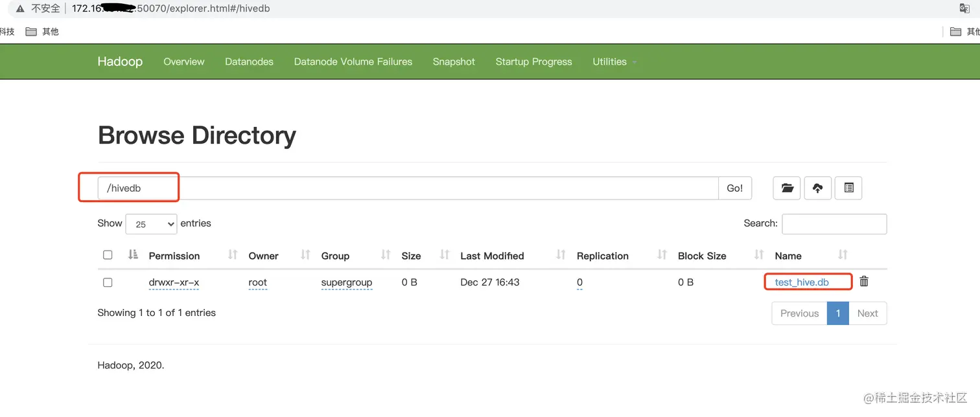Click the Dec 27 16:43 modified cell
The width and height of the screenshot is (980, 417).
coord(490,282)
